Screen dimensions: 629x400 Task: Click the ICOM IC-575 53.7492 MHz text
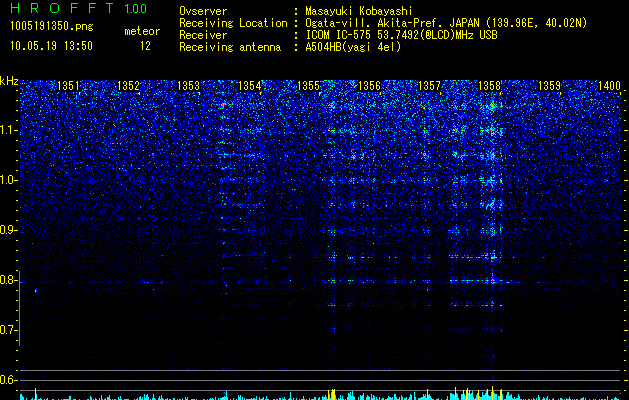[x=402, y=35]
